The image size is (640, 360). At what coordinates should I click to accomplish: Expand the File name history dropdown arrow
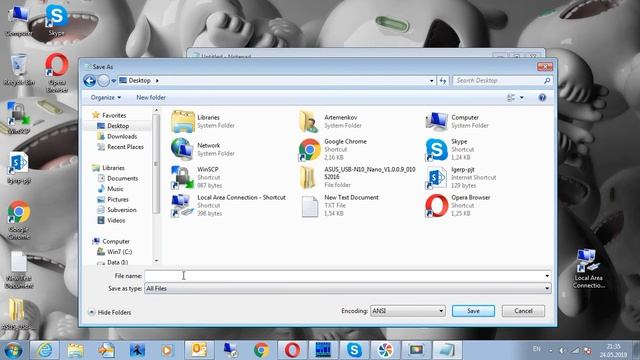click(x=547, y=276)
